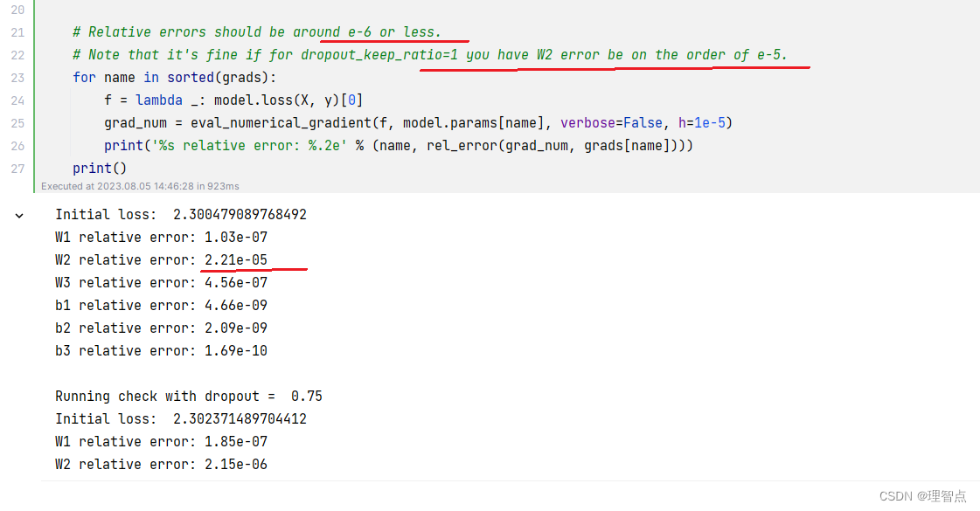Collapse the cell output with the chevron

[x=19, y=214]
